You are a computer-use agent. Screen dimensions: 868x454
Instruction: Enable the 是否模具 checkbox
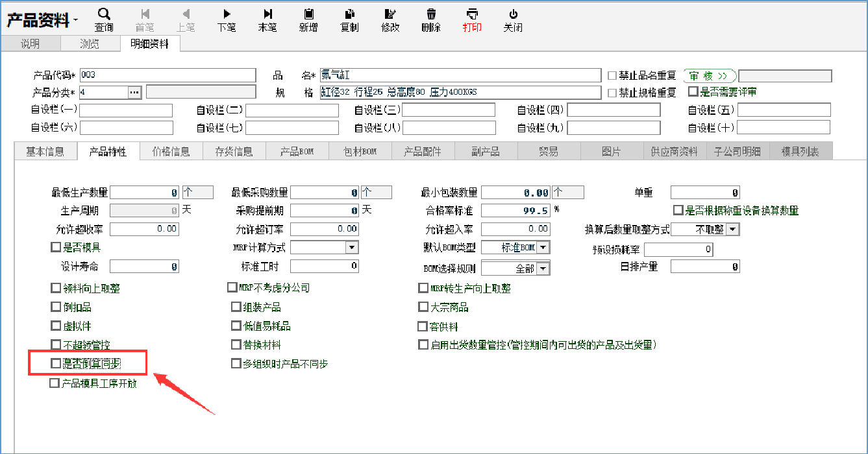click(x=56, y=247)
